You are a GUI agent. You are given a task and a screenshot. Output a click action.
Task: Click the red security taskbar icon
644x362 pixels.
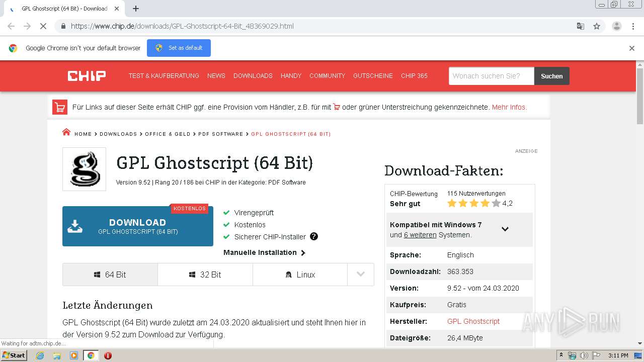click(x=108, y=355)
